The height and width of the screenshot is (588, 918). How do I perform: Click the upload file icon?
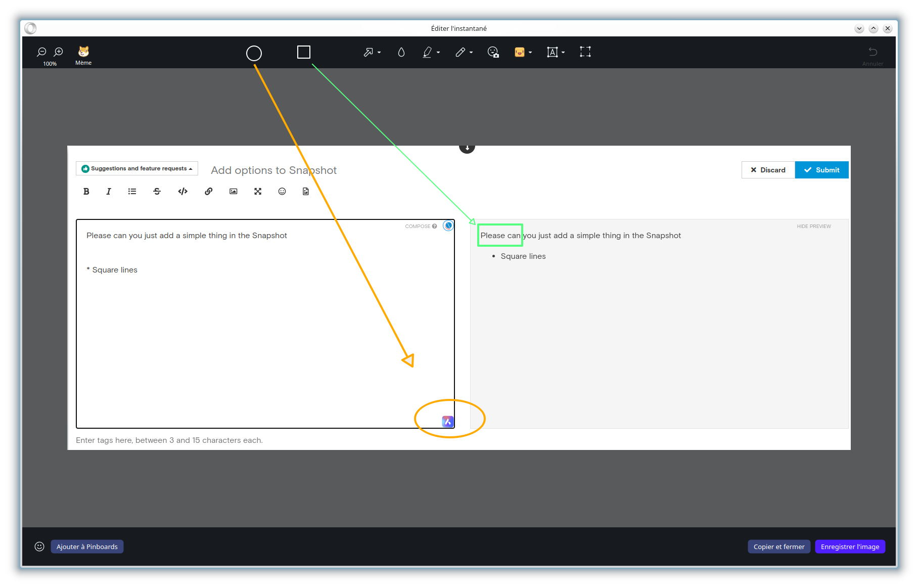coord(306,191)
